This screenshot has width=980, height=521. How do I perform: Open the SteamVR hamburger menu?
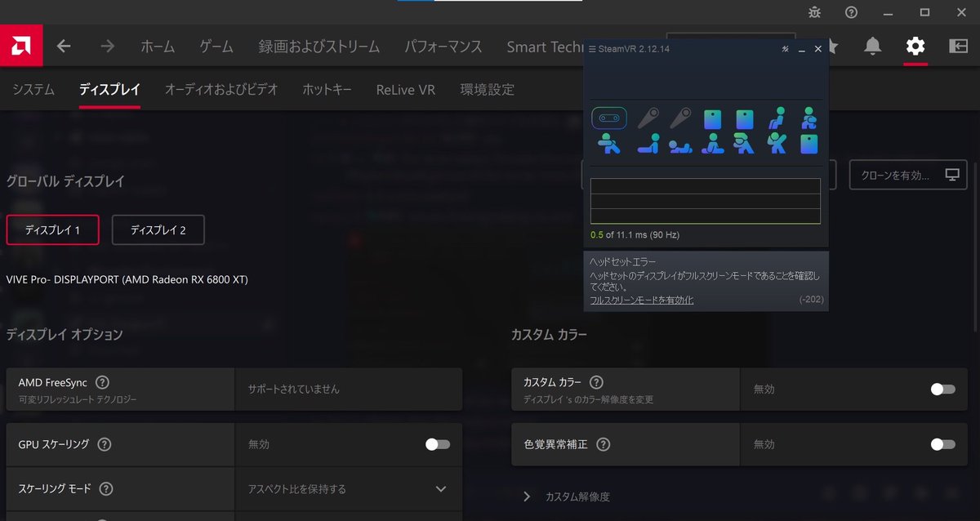(592, 49)
